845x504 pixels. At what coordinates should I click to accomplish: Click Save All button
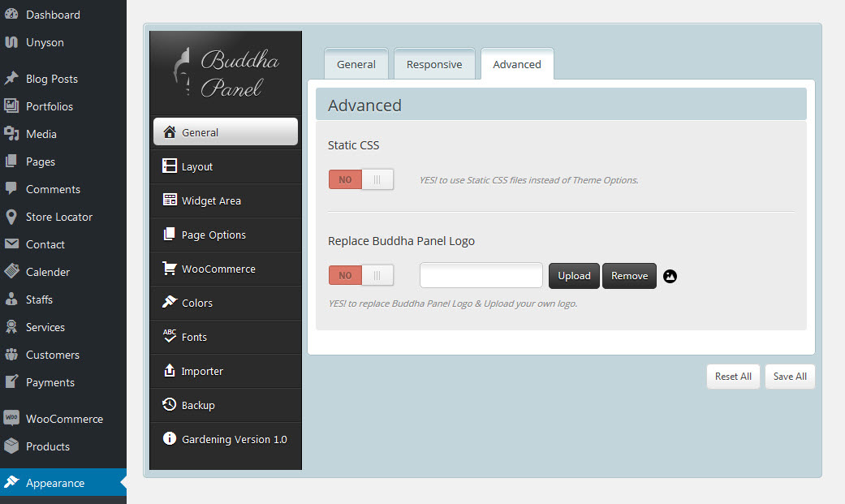pos(790,377)
